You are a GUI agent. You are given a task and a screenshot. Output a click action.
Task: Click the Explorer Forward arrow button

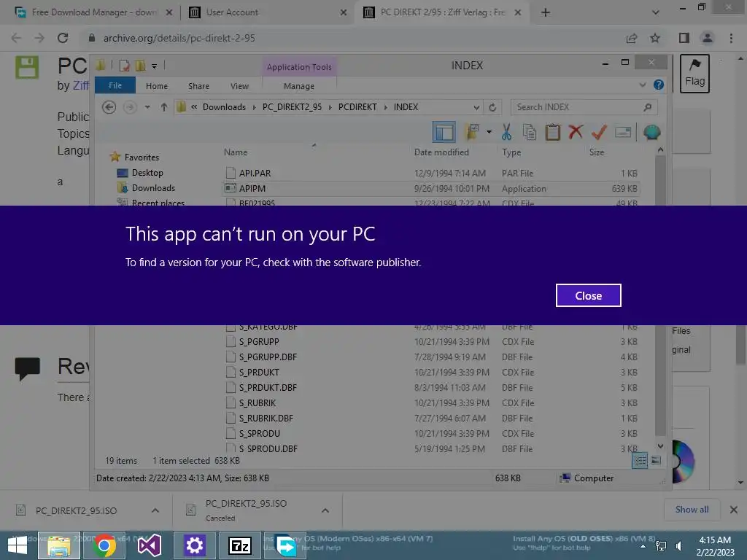pos(130,107)
